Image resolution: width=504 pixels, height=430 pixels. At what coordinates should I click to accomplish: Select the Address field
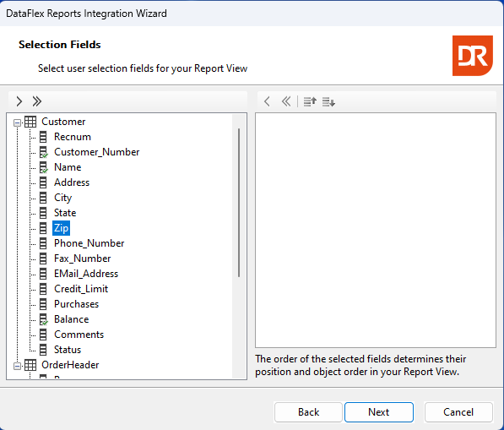[x=72, y=182]
